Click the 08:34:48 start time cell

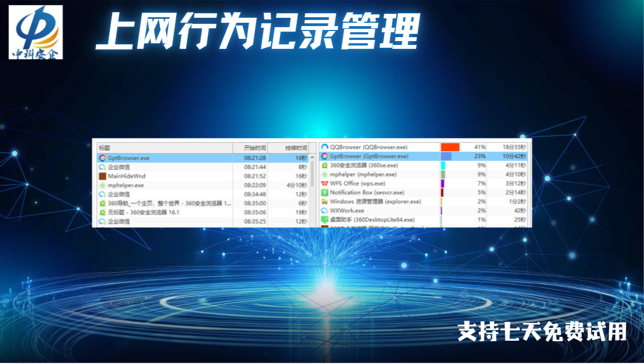click(255, 194)
